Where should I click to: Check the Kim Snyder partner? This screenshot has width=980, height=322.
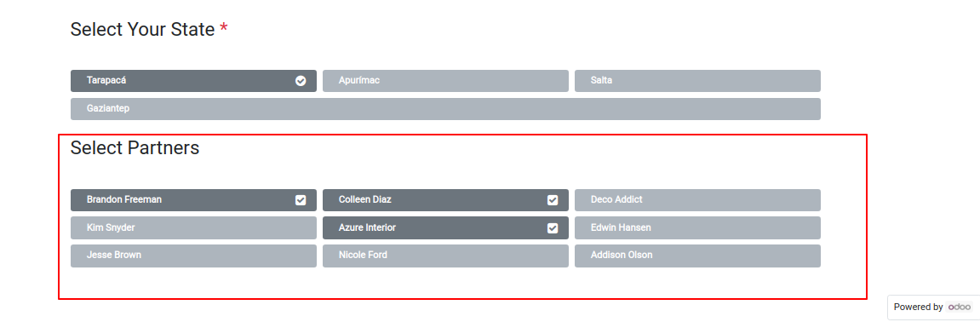[194, 228]
